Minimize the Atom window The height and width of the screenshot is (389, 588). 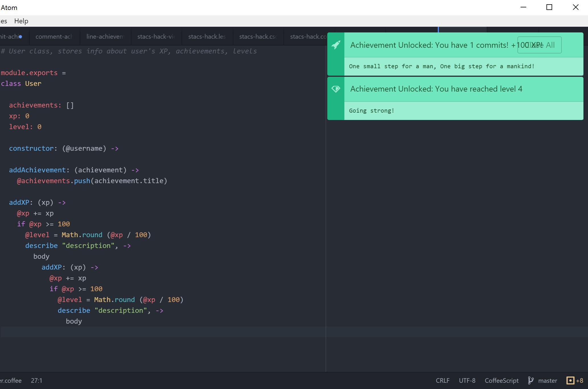[x=523, y=7]
